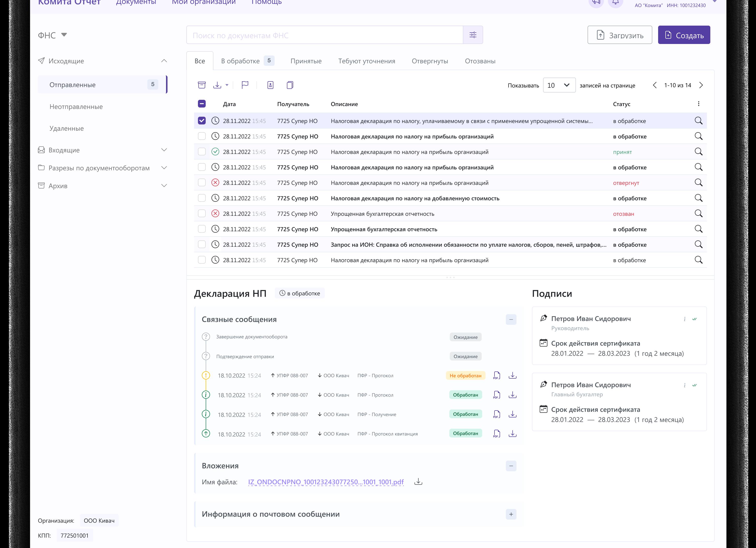Image resolution: width=756 pixels, height=548 pixels.
Task: Open magnifier for the value-added tax declaration
Action: (699, 198)
